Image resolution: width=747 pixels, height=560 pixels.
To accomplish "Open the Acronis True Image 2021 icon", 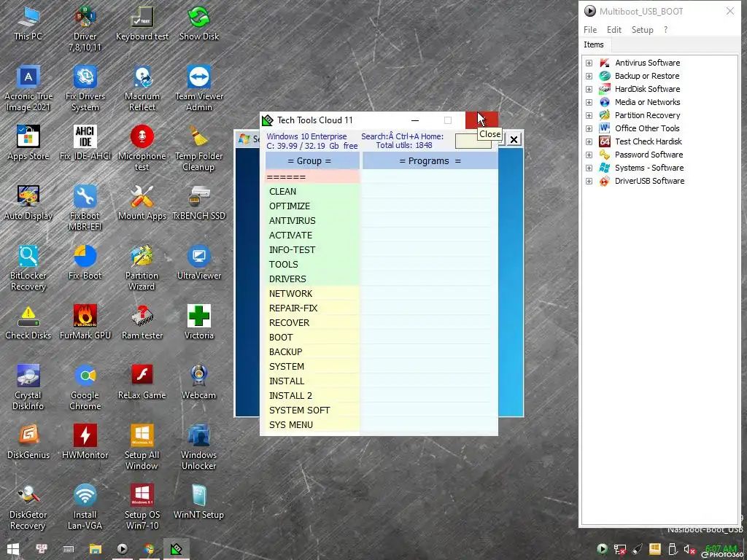I will pyautogui.click(x=28, y=89).
